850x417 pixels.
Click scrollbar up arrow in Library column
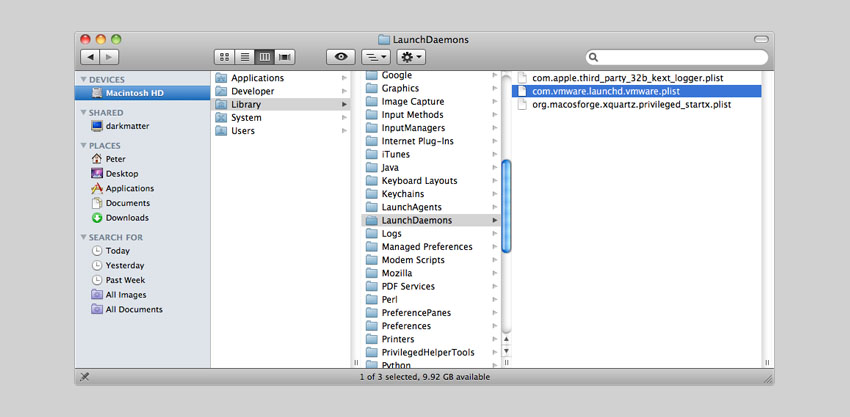pyautogui.click(x=506, y=339)
